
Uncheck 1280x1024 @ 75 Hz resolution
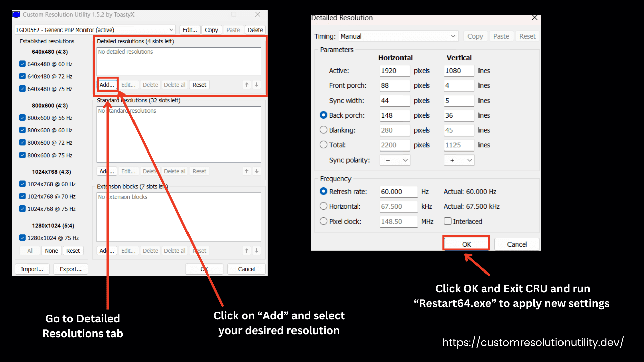pyautogui.click(x=22, y=238)
